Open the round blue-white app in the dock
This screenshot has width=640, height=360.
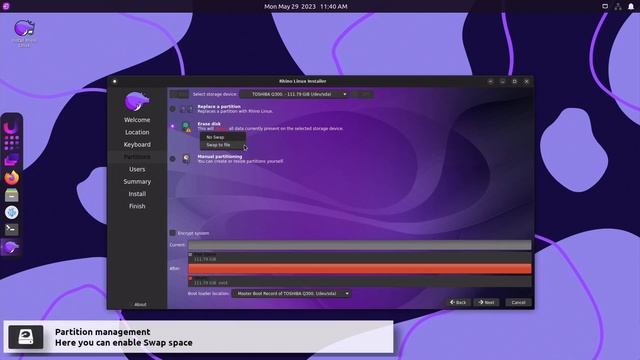[x=11, y=212]
